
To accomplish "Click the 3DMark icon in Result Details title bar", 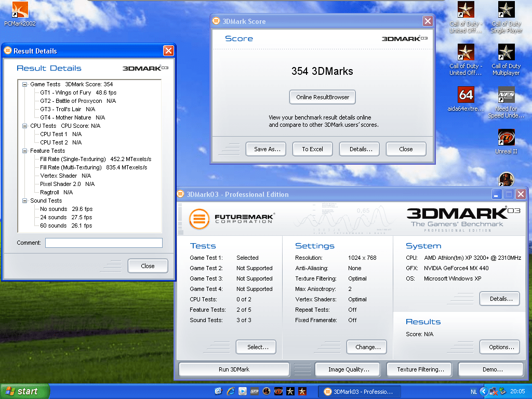I will (7, 50).
